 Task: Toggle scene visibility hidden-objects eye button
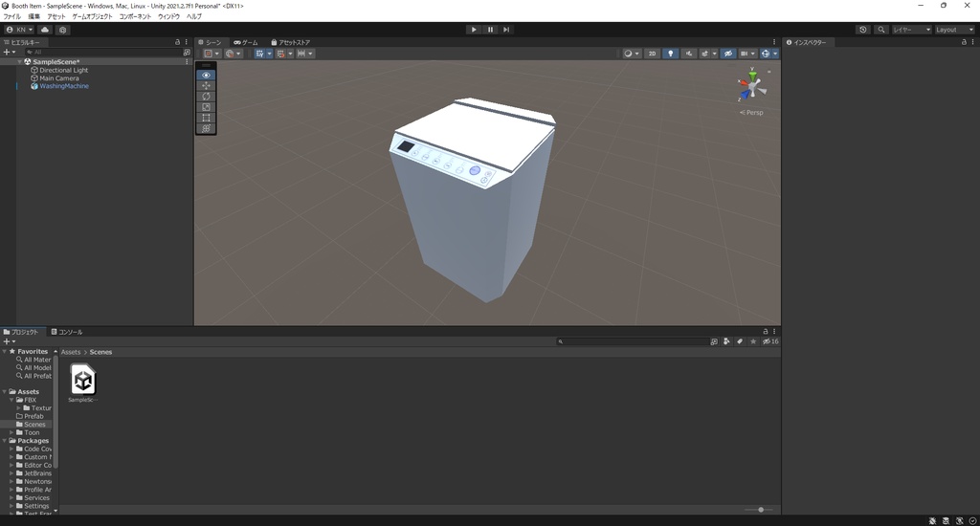click(728, 54)
